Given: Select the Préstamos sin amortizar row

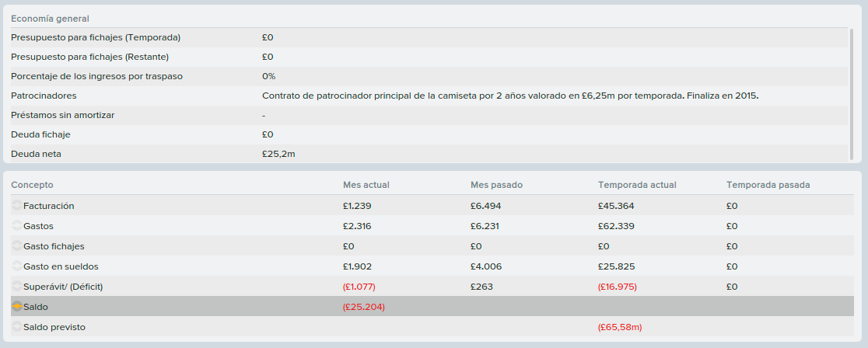Looking at the screenshot, I should (429, 115).
